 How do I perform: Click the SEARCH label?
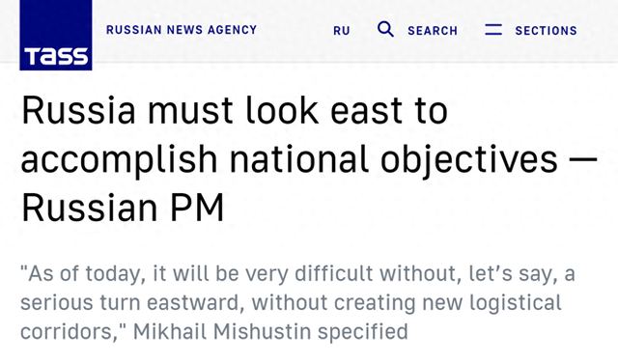(433, 31)
